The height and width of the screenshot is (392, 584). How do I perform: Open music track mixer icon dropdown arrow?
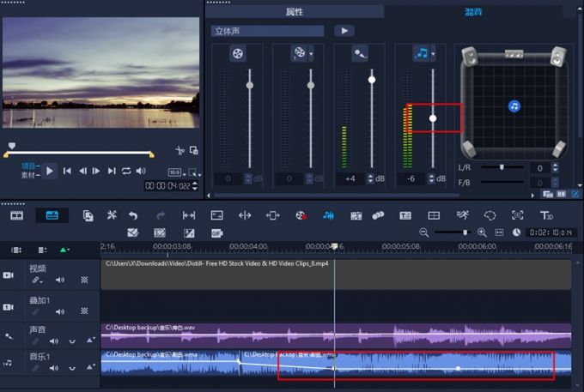(433, 54)
